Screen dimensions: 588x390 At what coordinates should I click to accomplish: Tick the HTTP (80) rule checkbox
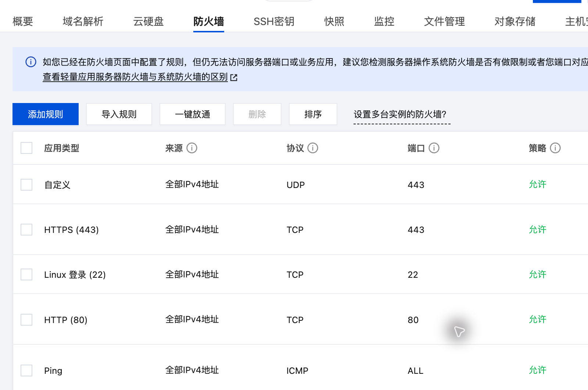click(26, 320)
